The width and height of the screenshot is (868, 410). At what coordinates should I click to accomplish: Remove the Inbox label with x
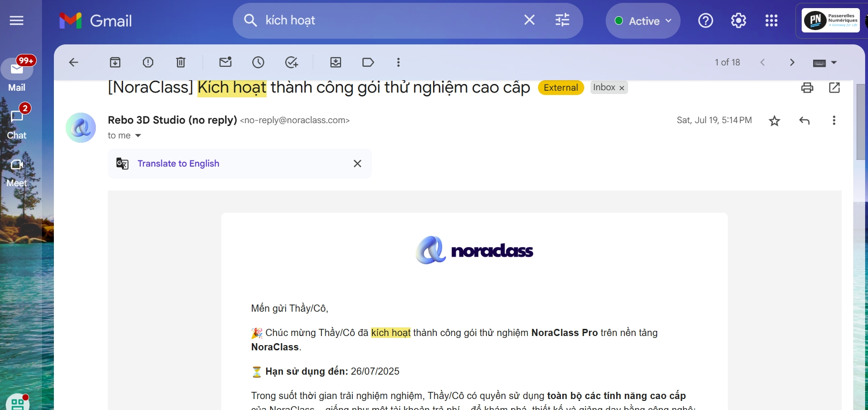(x=622, y=88)
